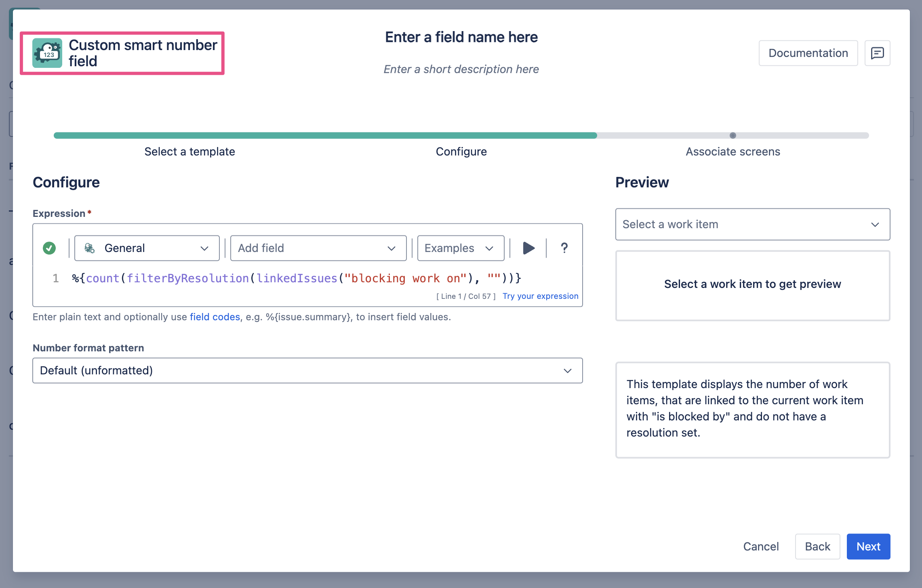The height and width of the screenshot is (588, 922).
Task: Open the Select a work item dropdown
Action: [752, 225]
